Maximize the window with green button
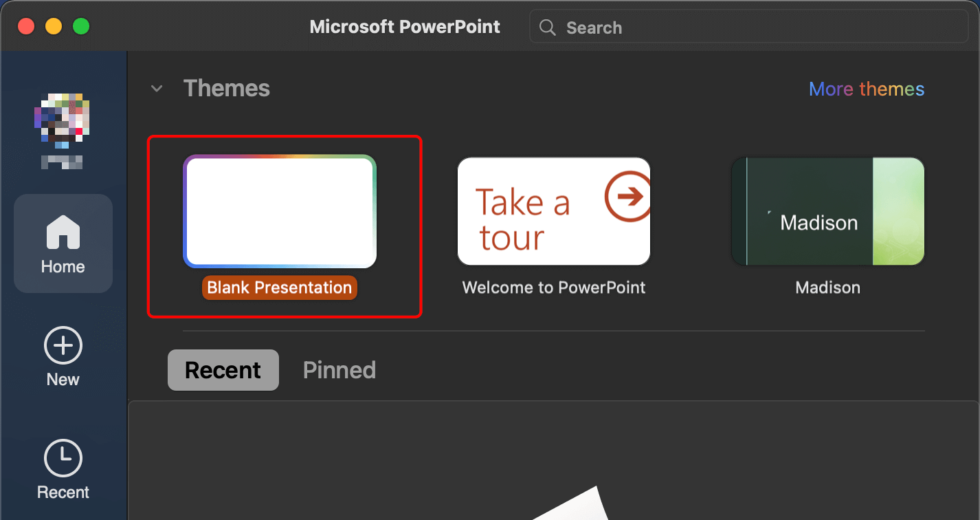This screenshot has width=980, height=520. (x=81, y=27)
